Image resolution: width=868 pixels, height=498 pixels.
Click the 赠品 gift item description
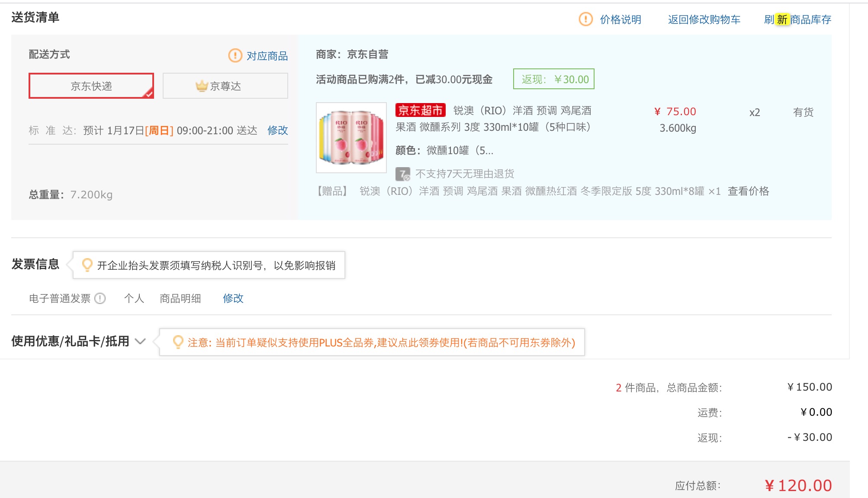[518, 191]
